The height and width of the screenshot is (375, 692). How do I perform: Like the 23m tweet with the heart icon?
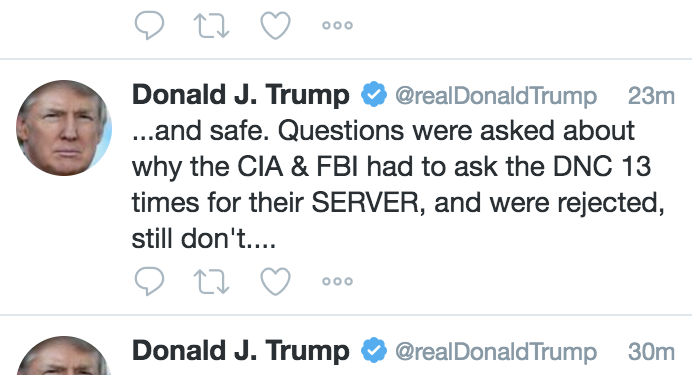(275, 281)
